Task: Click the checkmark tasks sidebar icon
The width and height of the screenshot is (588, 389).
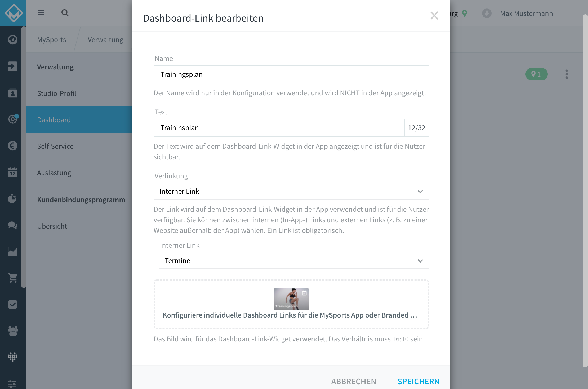Action: pos(12,304)
